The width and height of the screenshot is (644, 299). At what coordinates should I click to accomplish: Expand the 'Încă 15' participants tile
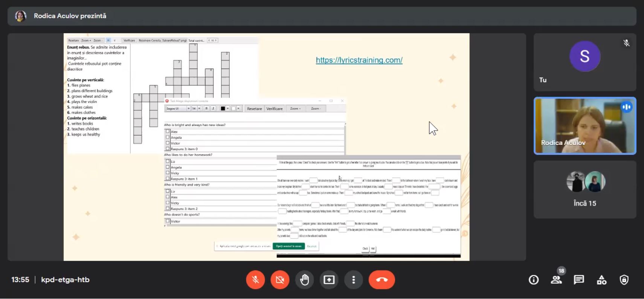pos(584,189)
